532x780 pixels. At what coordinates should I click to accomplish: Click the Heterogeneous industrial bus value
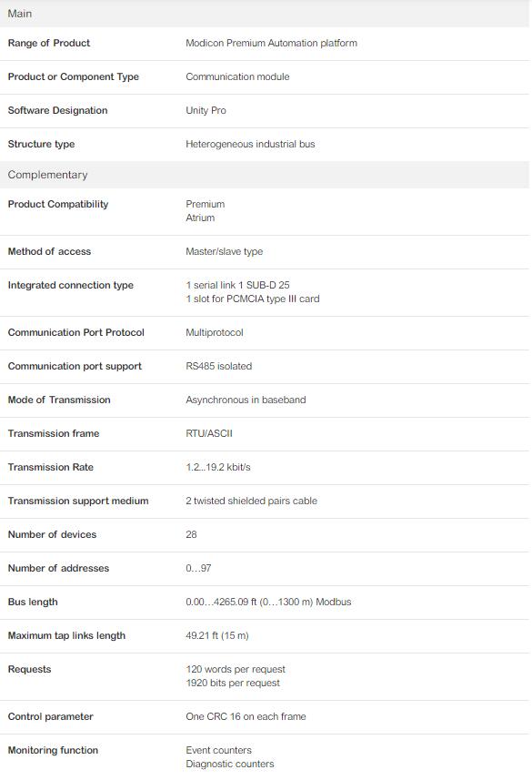(x=250, y=145)
